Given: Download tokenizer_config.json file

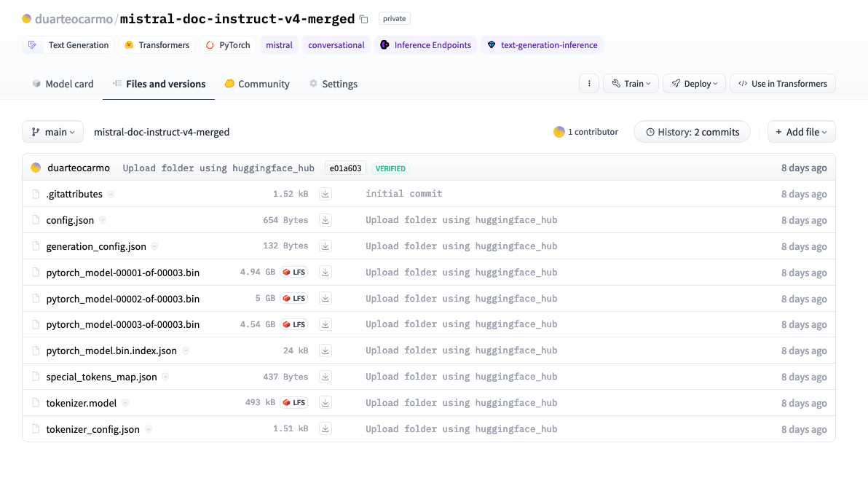Looking at the screenshot, I should pyautogui.click(x=325, y=428).
